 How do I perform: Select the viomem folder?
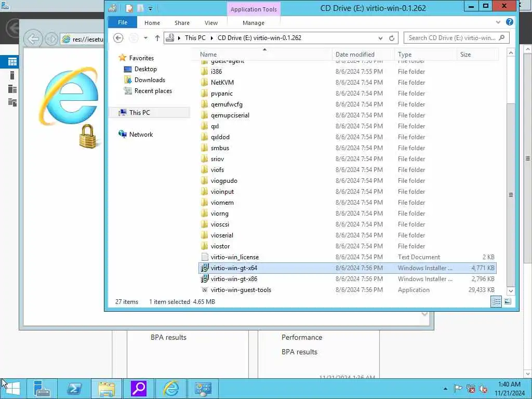pos(222,203)
